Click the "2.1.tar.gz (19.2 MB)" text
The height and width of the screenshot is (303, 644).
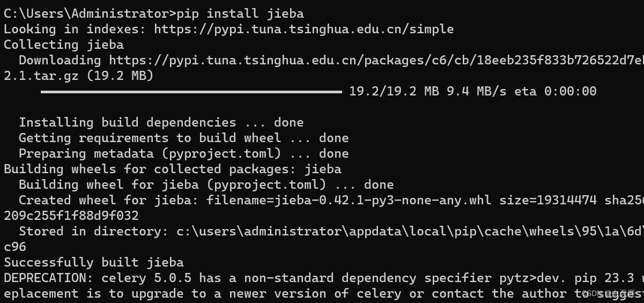79,76
